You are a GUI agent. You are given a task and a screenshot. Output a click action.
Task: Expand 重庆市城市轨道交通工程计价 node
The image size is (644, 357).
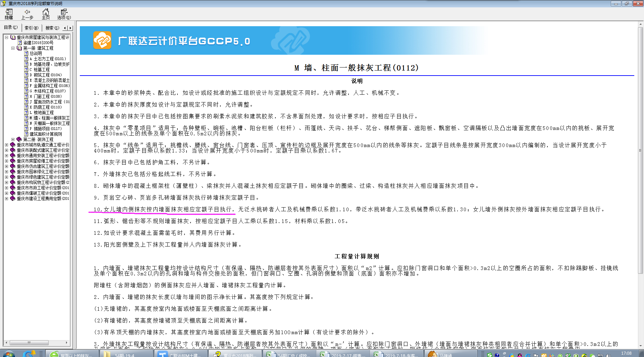coord(6,145)
